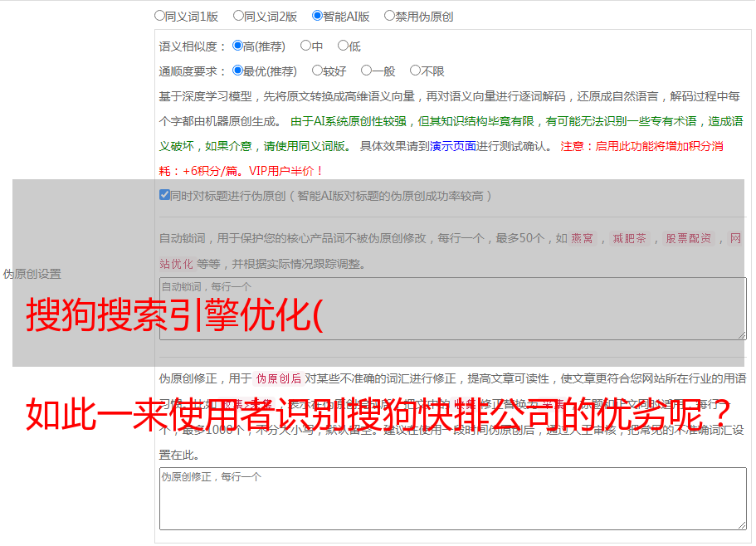Focus the 伪原创修正 textarea
Image resolution: width=756 pixels, height=546 pixels.
pos(453,499)
